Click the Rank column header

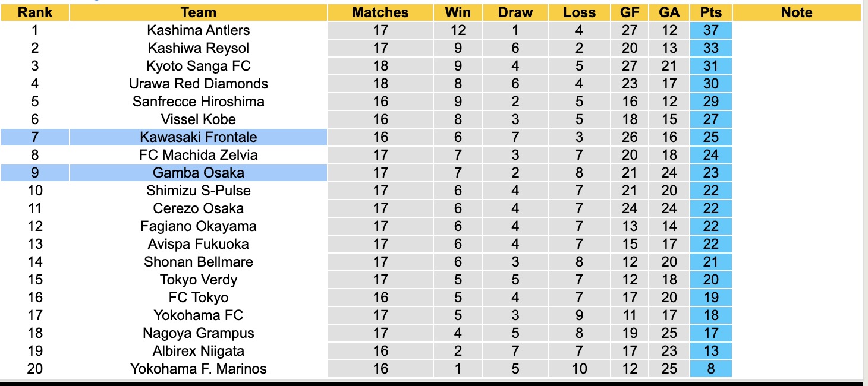click(35, 12)
